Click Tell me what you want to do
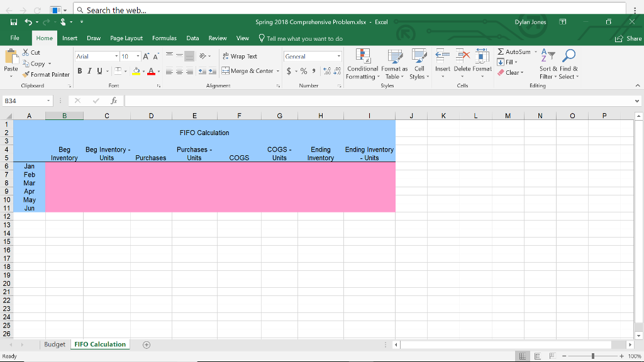 pos(301,38)
